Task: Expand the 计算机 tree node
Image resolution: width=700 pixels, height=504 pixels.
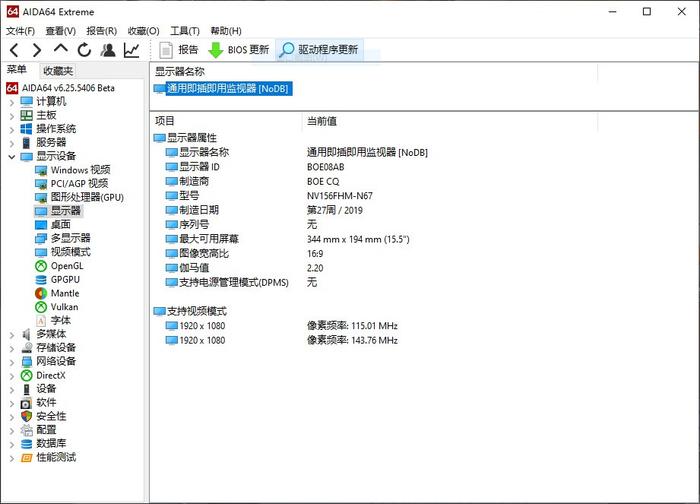Action: coord(12,102)
